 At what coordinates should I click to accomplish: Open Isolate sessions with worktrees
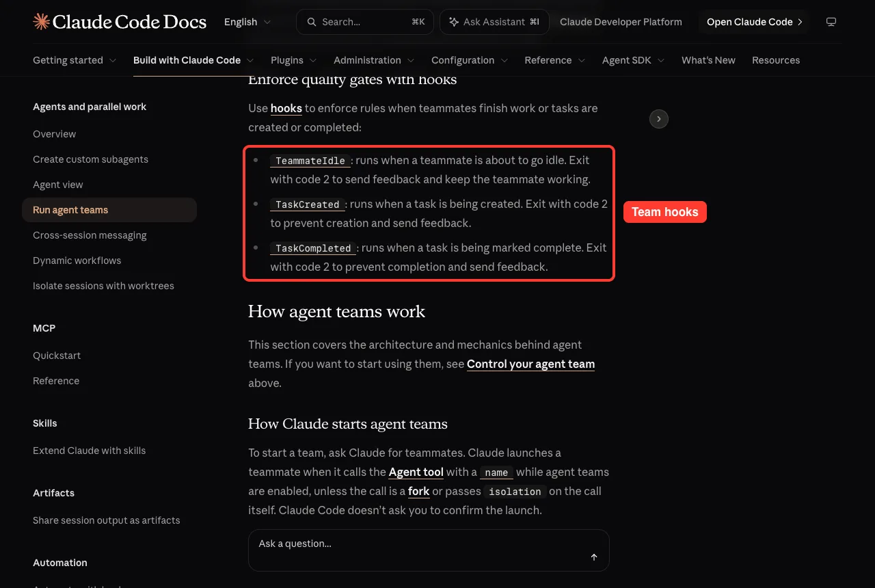point(103,286)
